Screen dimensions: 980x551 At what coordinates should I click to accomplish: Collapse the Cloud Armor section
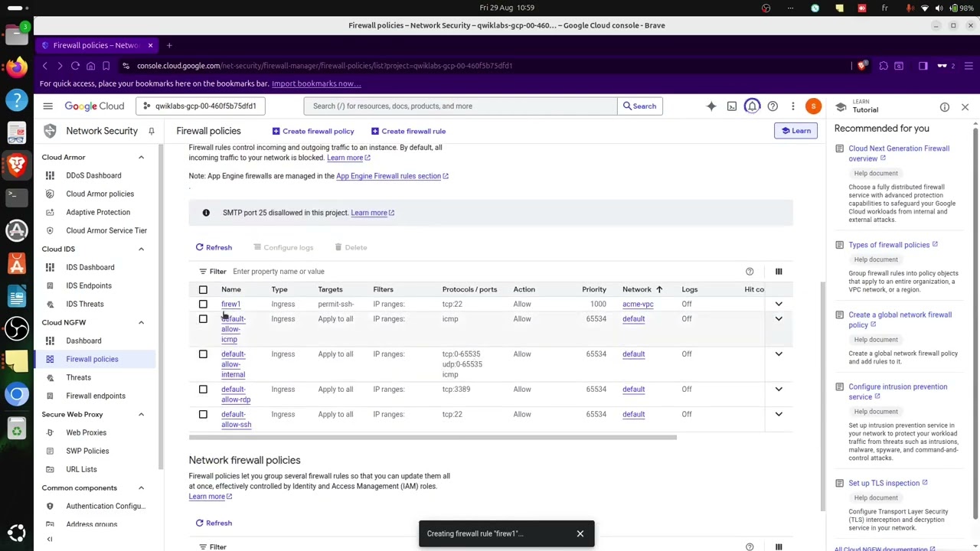pos(141,158)
